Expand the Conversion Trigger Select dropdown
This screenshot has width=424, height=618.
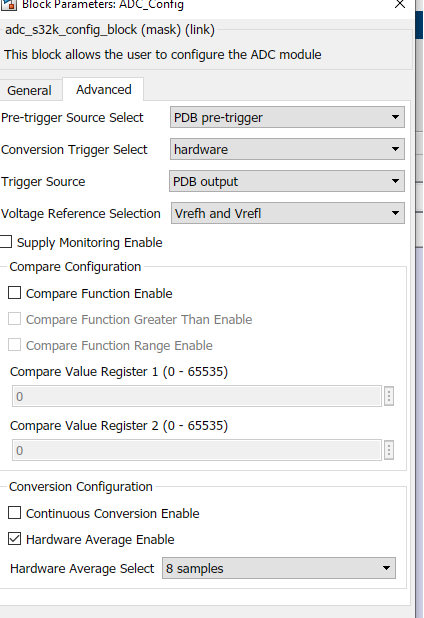click(x=287, y=149)
